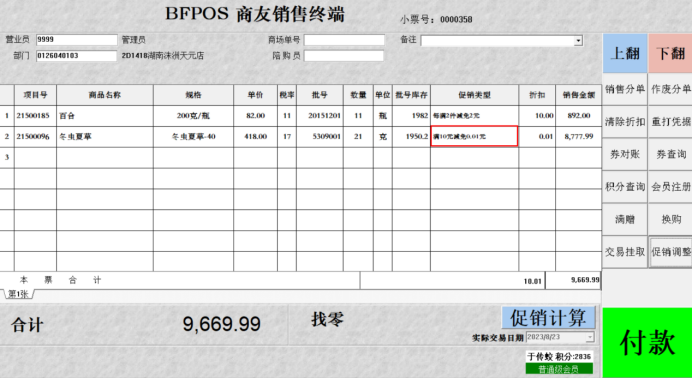The image size is (692, 379).
Task: Click unit price cell 418.00
Action: (x=256, y=137)
